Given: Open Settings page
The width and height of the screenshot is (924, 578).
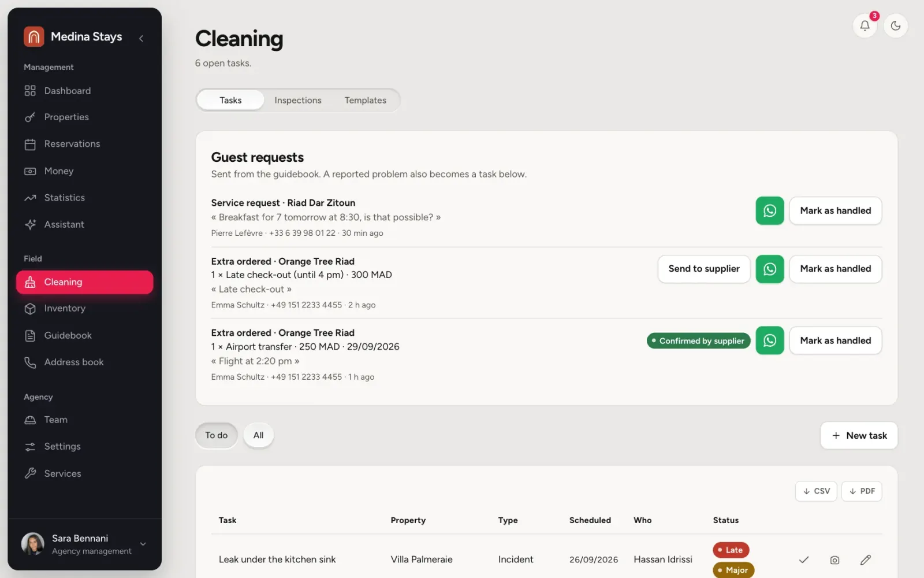Looking at the screenshot, I should [84, 447].
